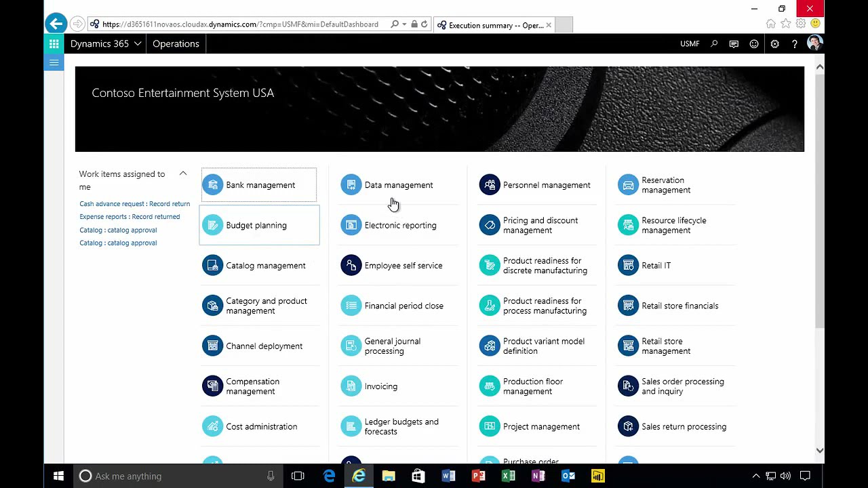Open the browser home icon
This screenshot has width=868, height=488.
(771, 24)
